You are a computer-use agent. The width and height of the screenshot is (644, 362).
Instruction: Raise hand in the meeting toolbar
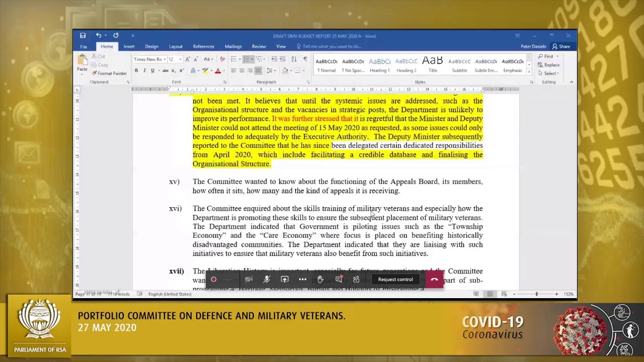pyautogui.click(x=320, y=280)
